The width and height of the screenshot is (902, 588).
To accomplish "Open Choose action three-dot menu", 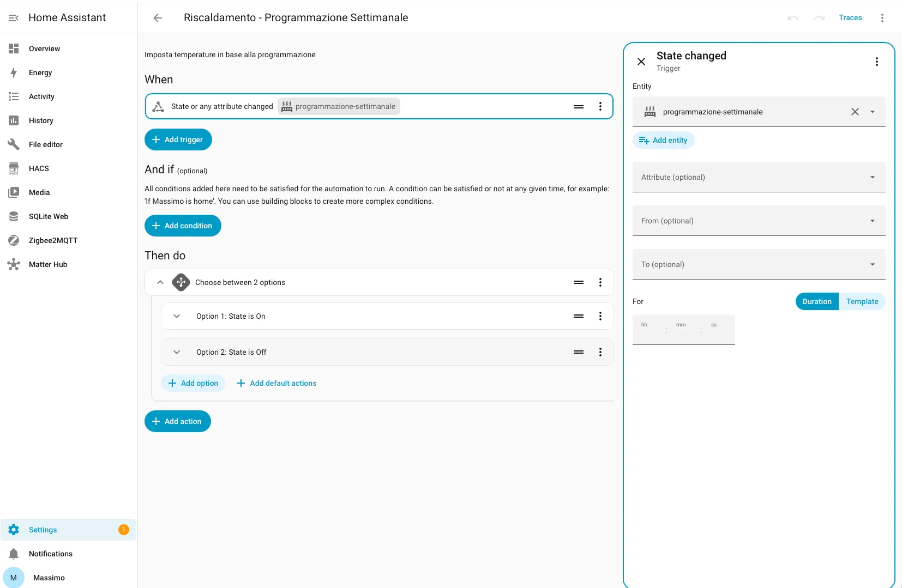I will (x=600, y=282).
